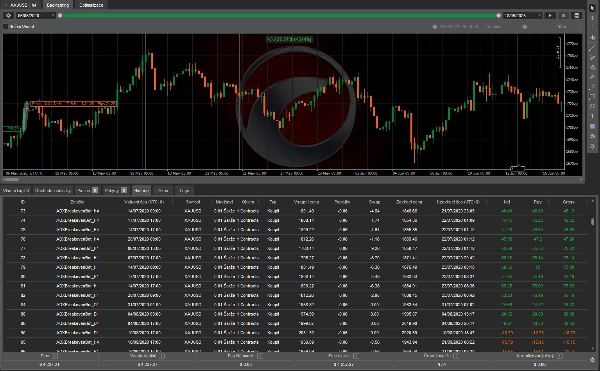This screenshot has height=371, width=600.
Task: Select the ellipse shape drawing tool
Action: [x=592, y=106]
